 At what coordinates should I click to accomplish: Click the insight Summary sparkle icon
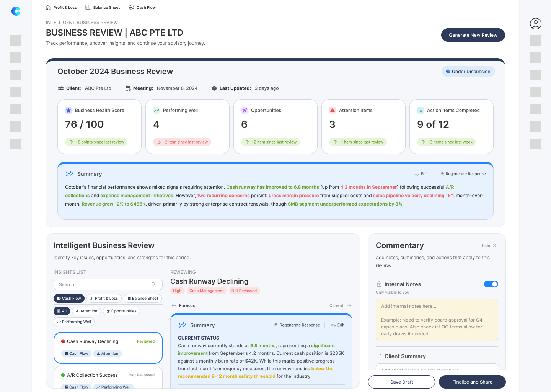point(183,325)
